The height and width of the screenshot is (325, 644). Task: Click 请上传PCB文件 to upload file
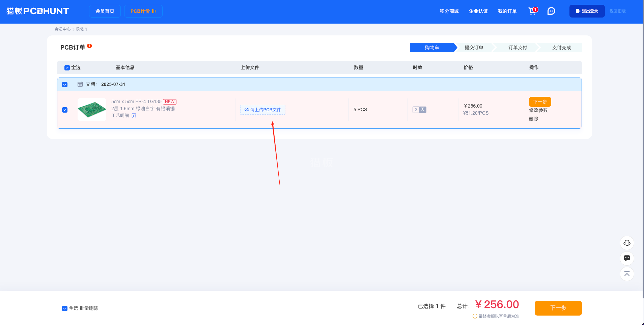click(265, 110)
